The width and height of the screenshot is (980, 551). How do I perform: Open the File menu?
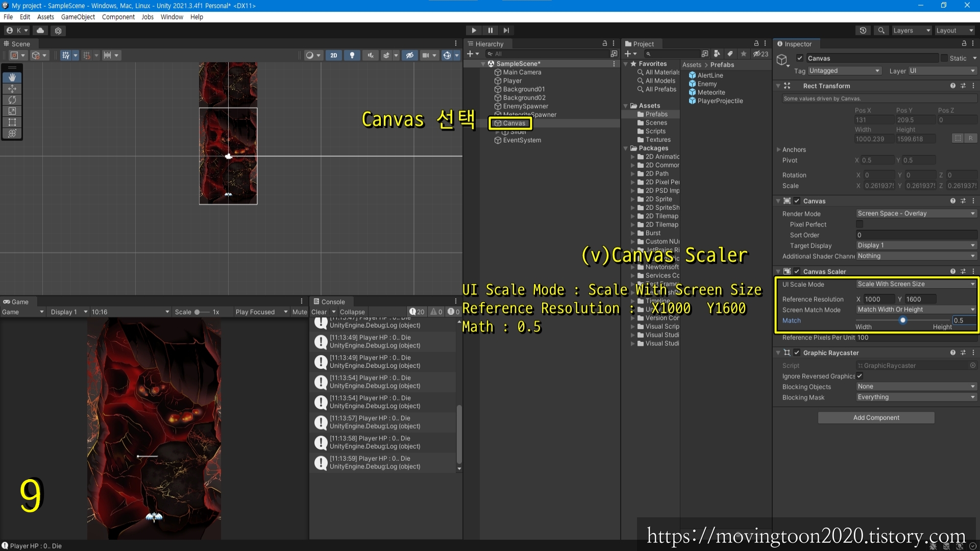(x=8, y=17)
